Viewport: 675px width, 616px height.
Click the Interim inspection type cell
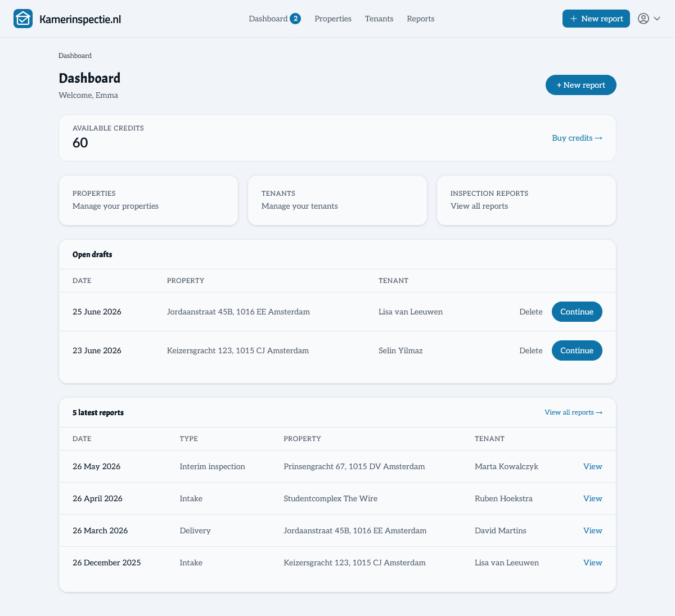click(x=213, y=466)
